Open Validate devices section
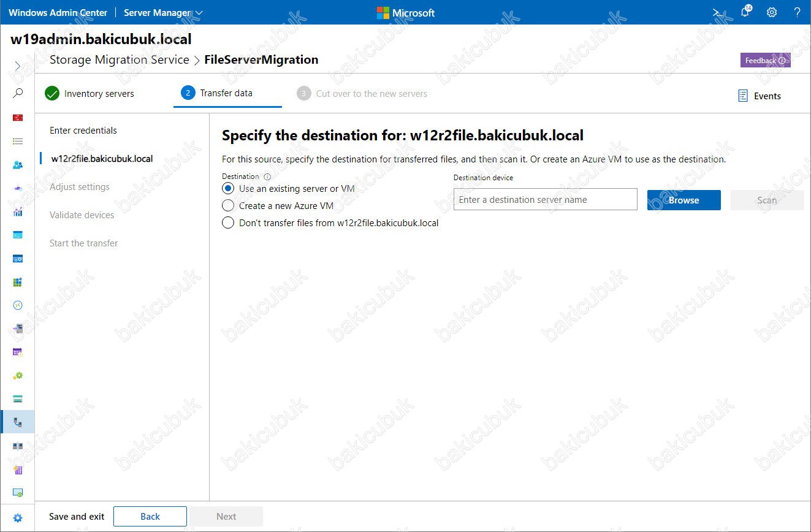 (x=82, y=215)
